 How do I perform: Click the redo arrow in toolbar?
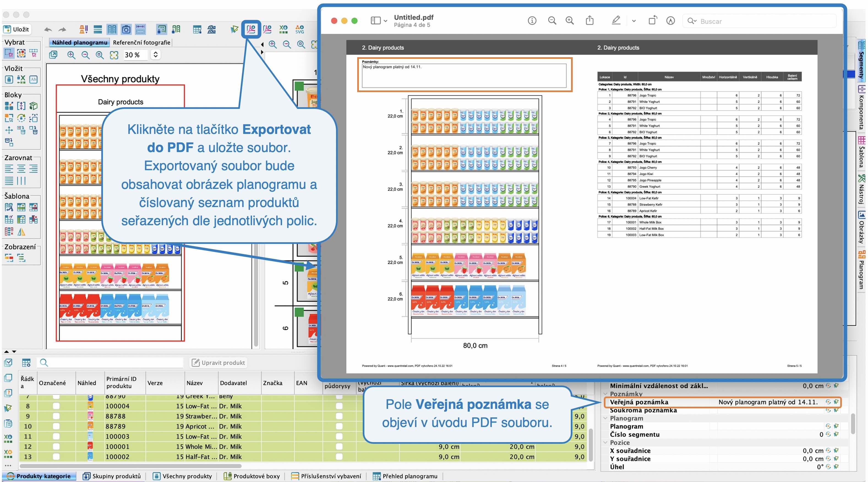(62, 30)
